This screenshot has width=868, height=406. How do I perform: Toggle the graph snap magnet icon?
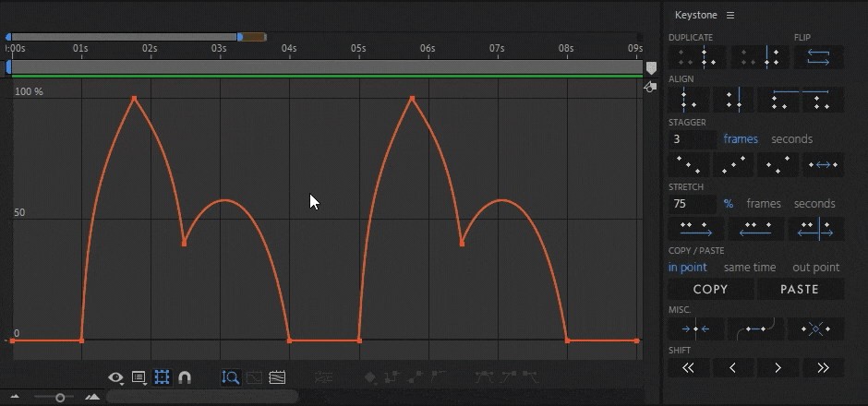(185, 377)
